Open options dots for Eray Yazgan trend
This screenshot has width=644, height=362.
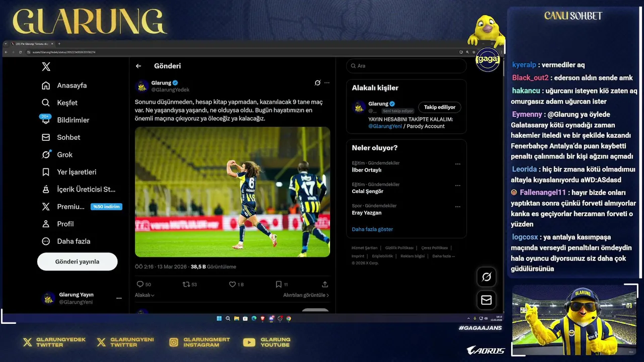click(457, 207)
